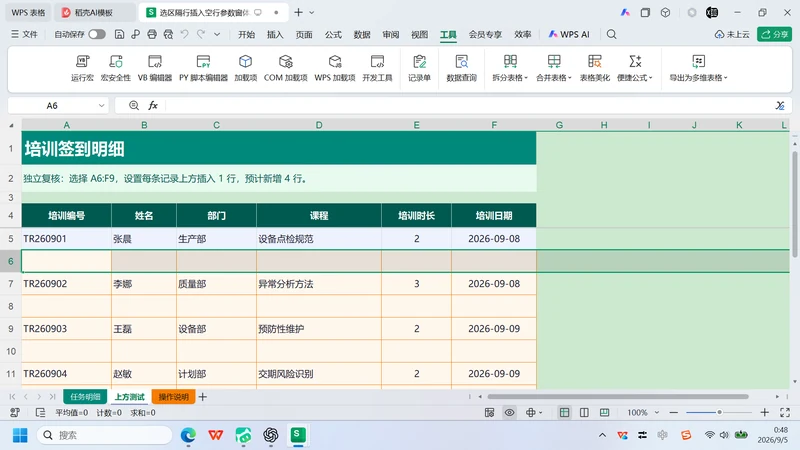Click the redo arrow icon
The image size is (800, 450).
point(201,34)
